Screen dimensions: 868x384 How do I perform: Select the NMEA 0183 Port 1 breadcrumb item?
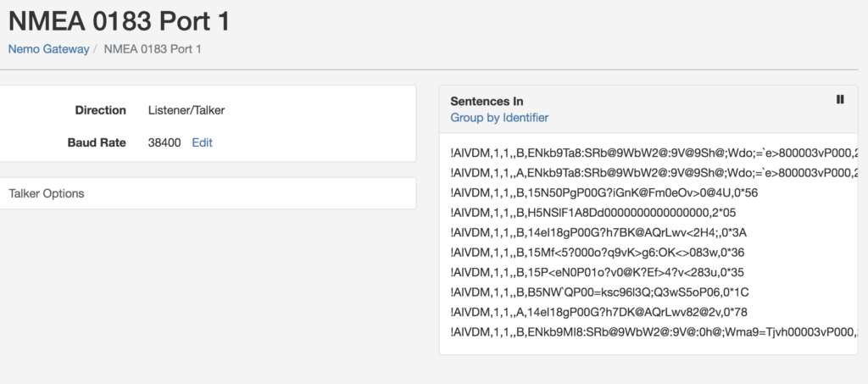click(x=153, y=49)
